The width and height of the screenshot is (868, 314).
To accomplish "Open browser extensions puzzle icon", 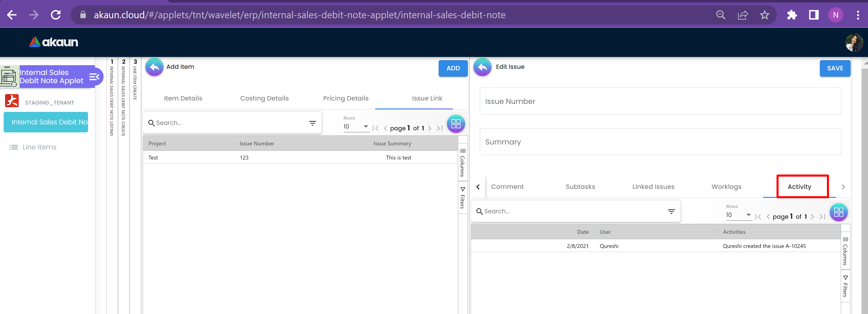I will pos(792,15).
